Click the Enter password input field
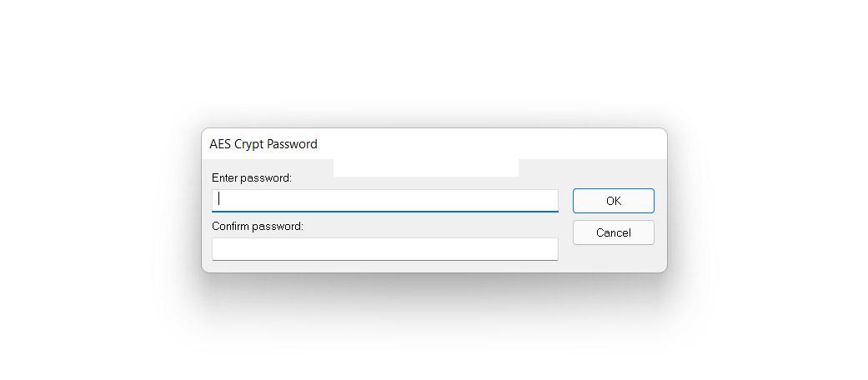The image size is (868, 380). point(384,200)
